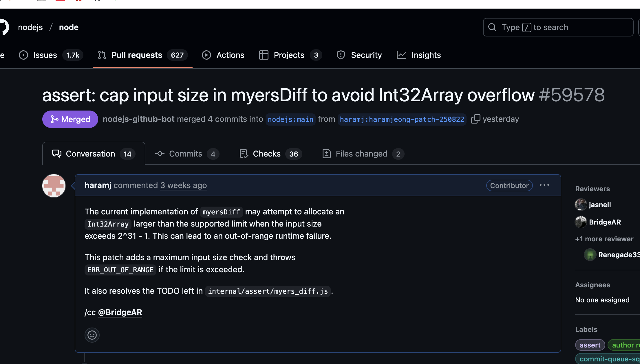Click BridgeAR reviewer avatar
The height and width of the screenshot is (364, 640).
pos(581,222)
